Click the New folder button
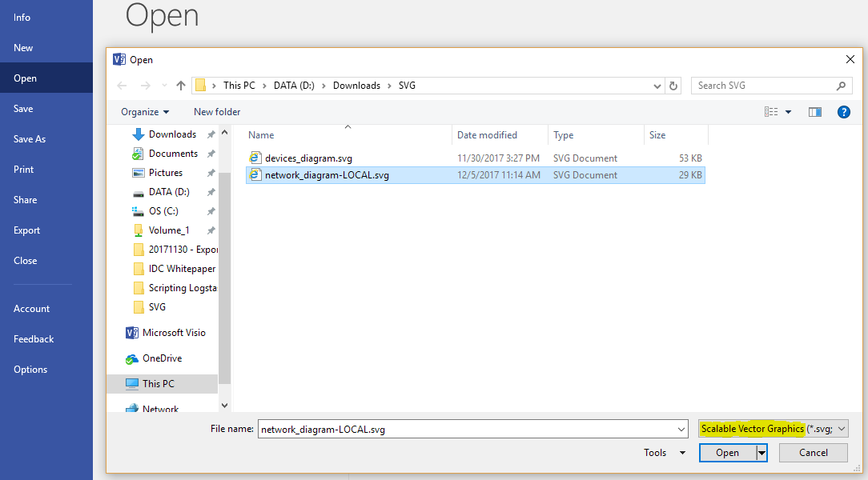The image size is (868, 480). coord(216,112)
